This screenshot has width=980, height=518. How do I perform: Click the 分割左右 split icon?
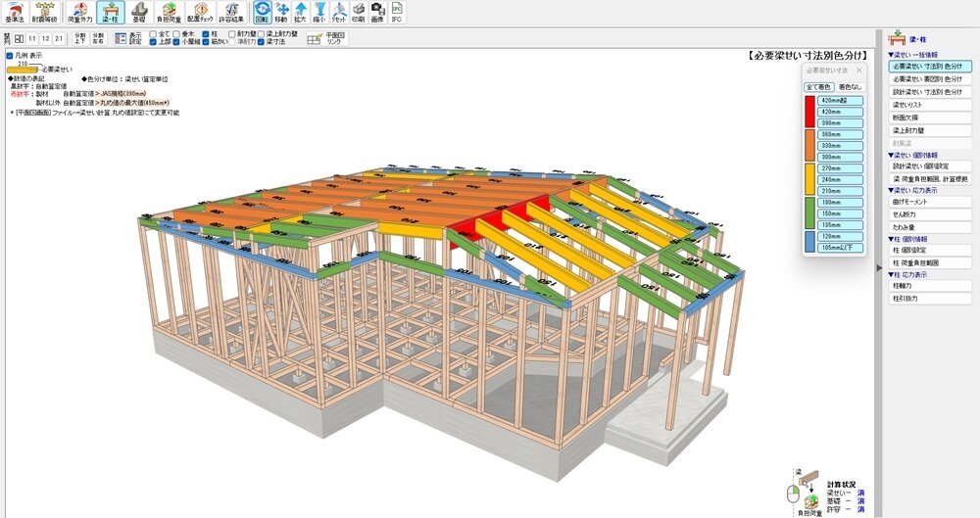point(98,39)
